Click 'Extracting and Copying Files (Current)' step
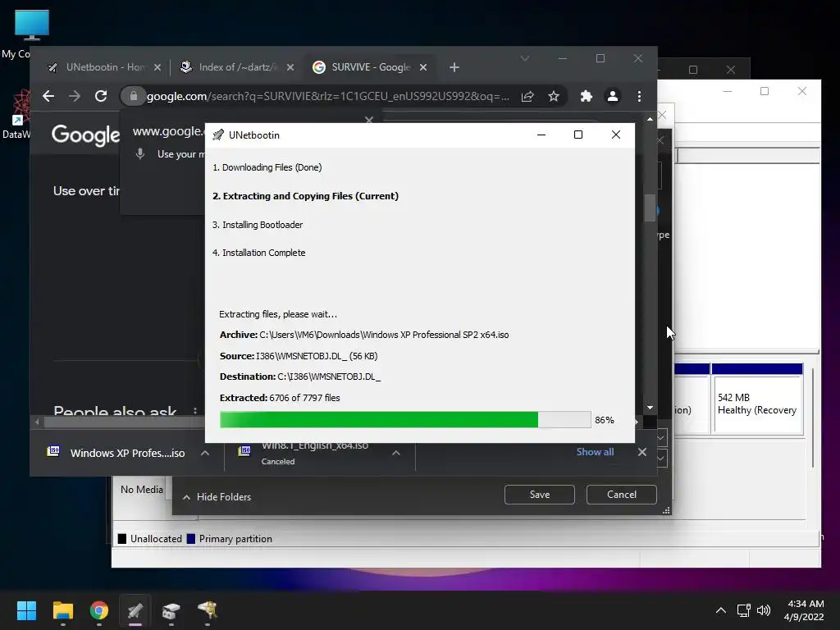 tap(305, 196)
